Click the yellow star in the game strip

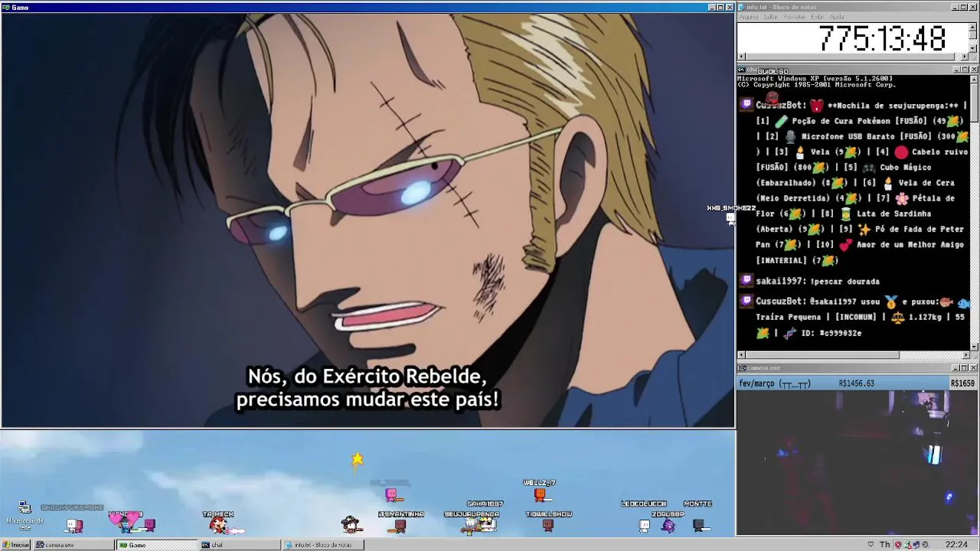point(358,458)
